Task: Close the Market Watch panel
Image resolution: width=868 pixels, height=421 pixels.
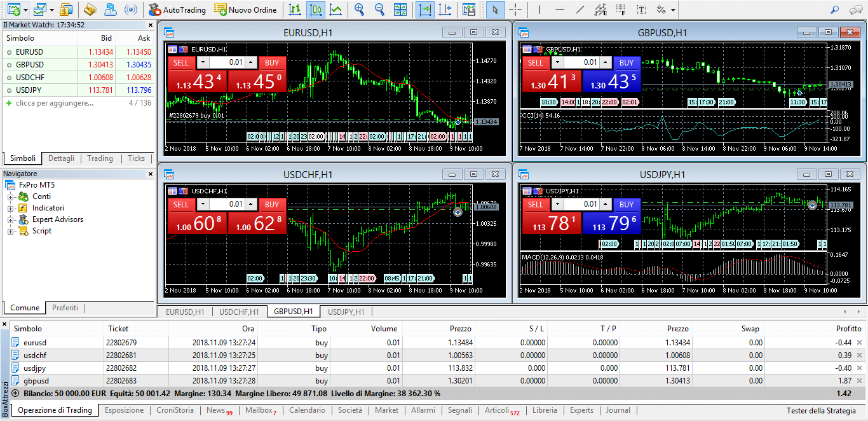Action: 150,25
